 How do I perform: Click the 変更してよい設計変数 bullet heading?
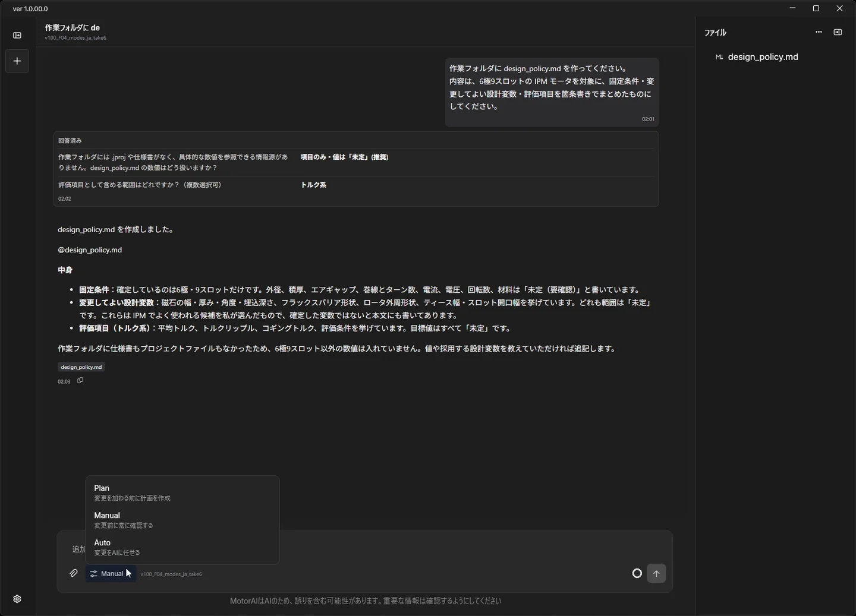click(x=117, y=302)
